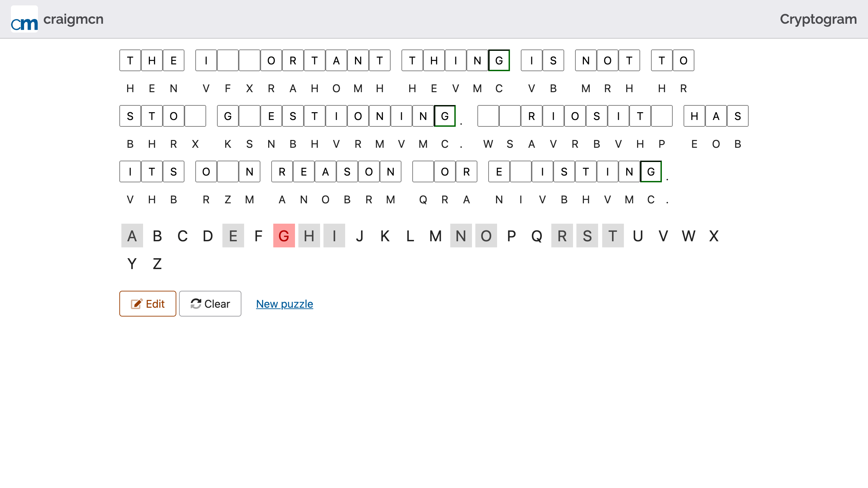Image resolution: width=868 pixels, height=488 pixels.
Task: Open the New puzzle link
Action: (284, 304)
